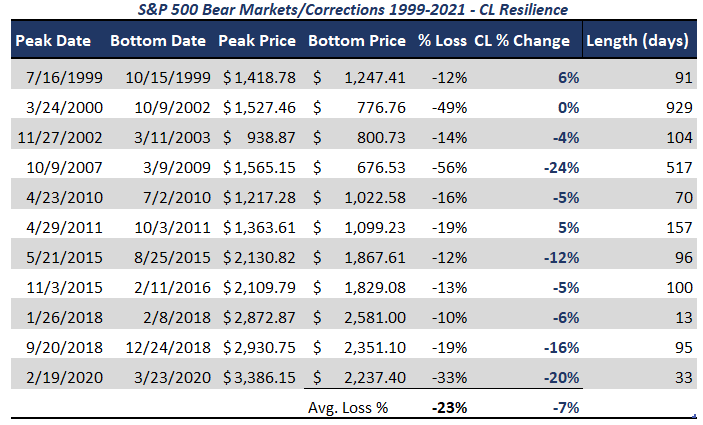Click the -24% CL change cell
Image resolution: width=703 pixels, height=425 pixels.
coord(561,168)
